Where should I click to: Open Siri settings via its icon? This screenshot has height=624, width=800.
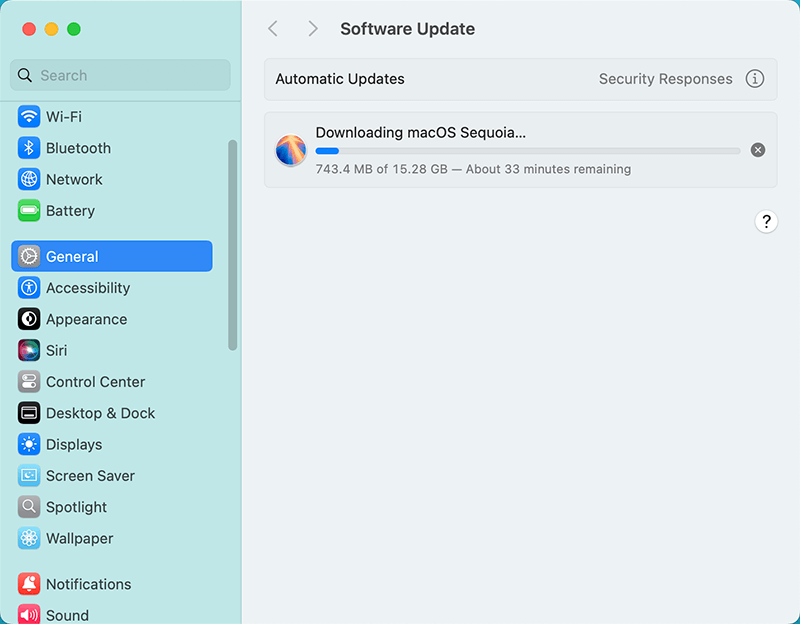pyautogui.click(x=28, y=350)
